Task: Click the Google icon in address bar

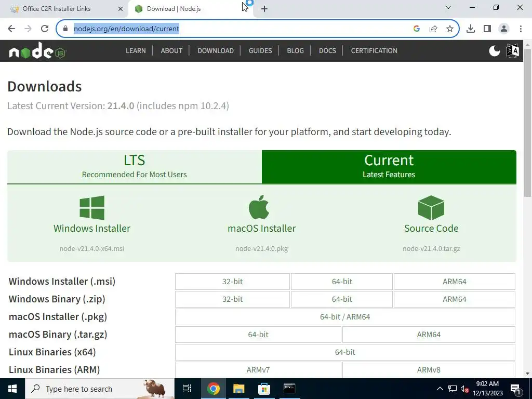Action: tap(417, 29)
